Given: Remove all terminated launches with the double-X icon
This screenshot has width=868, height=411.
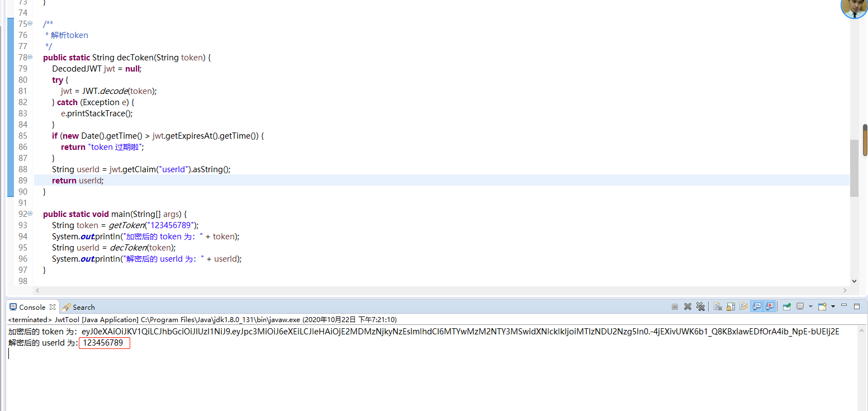Looking at the screenshot, I should coord(700,306).
